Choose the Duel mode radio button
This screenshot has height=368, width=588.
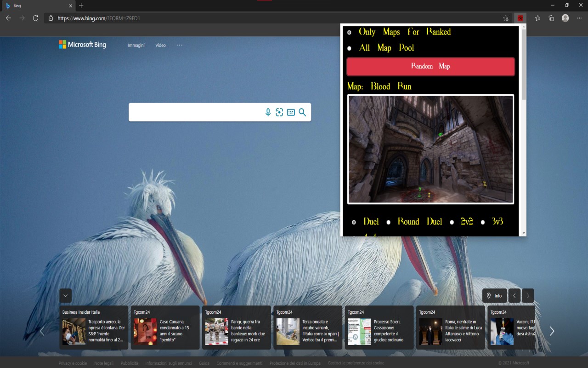tap(354, 222)
